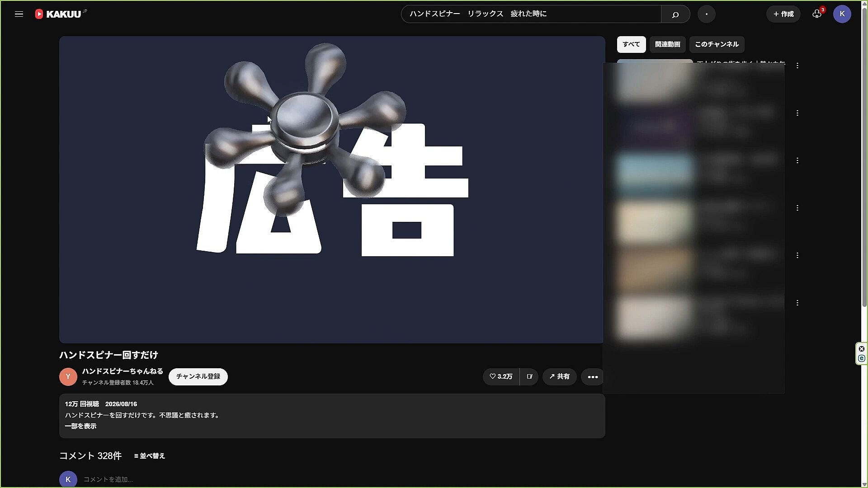
Task: Open the hamburger navigation menu
Action: pyautogui.click(x=19, y=14)
